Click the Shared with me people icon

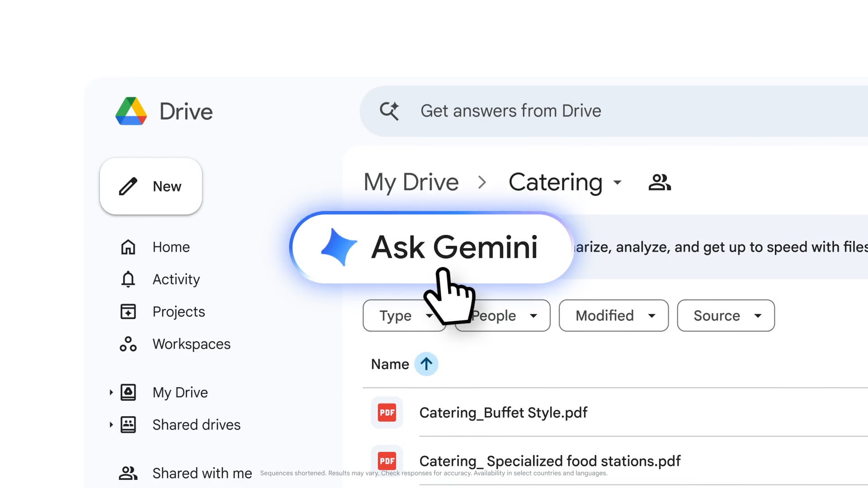128,473
